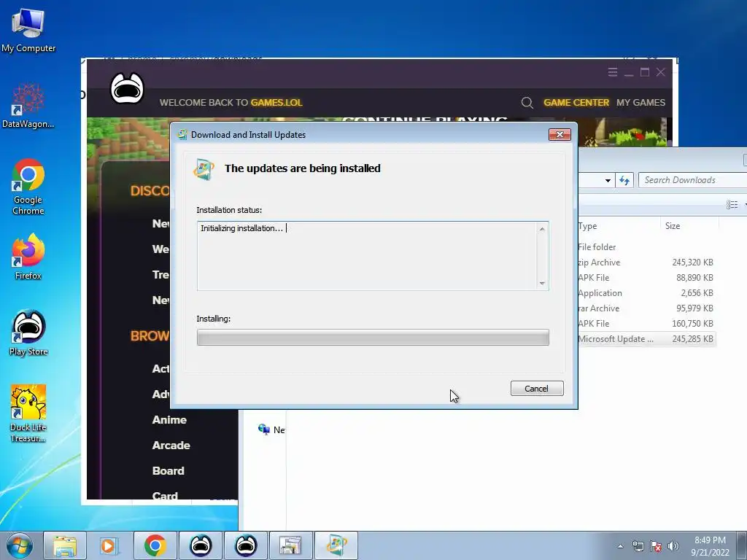Select the Microsoft Update 245,285 KB row
This screenshot has height=560, width=747.
646,339
